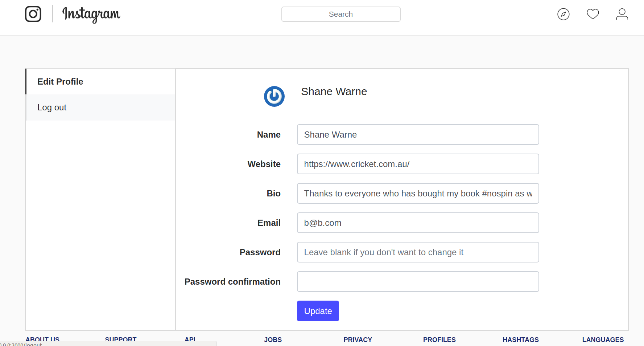Open the user profile icon
The image size is (644, 346).
pos(622,14)
